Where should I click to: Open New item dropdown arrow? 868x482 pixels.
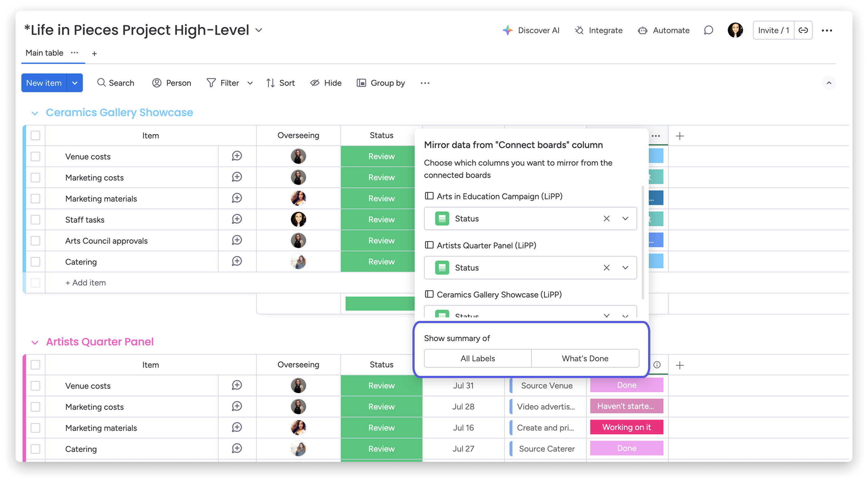point(75,83)
